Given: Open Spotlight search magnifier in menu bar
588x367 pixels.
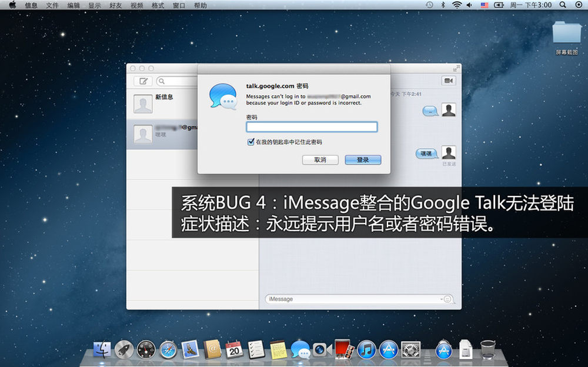Looking at the screenshot, I should coord(563,5).
